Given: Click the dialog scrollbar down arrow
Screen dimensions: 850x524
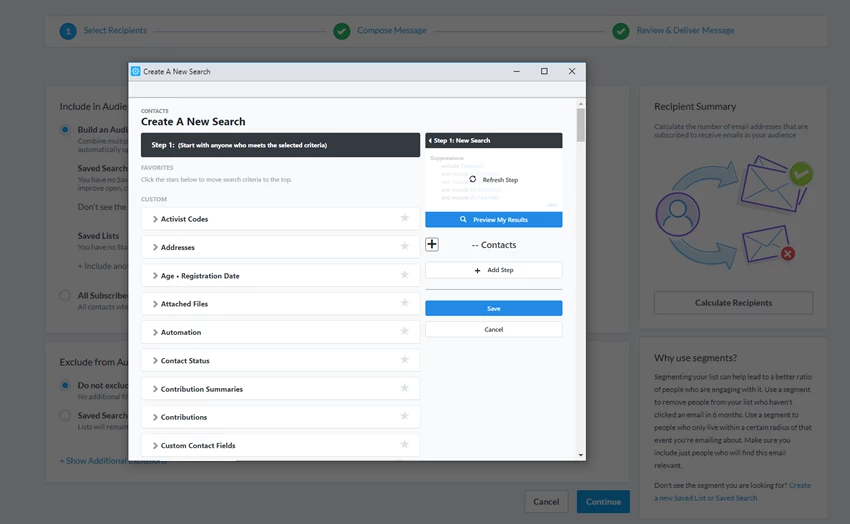Looking at the screenshot, I should [x=581, y=455].
